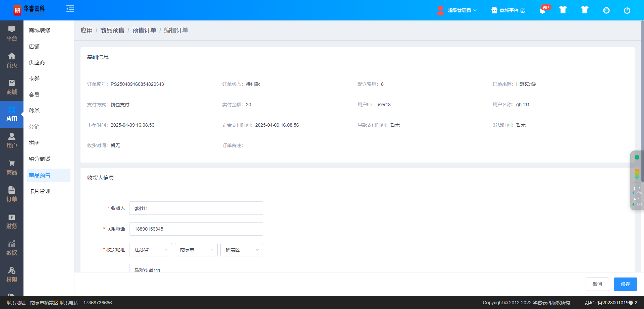This screenshot has width=644, height=309.
Task: Open the 超级管理员 user menu
Action: point(458,10)
